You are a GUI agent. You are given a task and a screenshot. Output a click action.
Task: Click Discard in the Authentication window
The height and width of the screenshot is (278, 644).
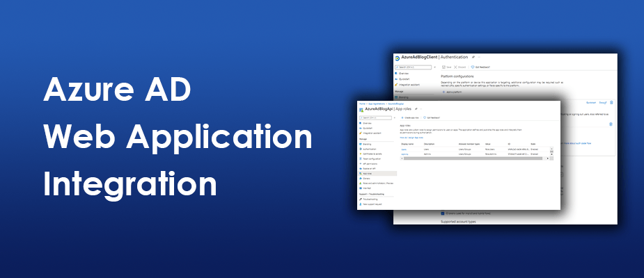(x=460, y=67)
